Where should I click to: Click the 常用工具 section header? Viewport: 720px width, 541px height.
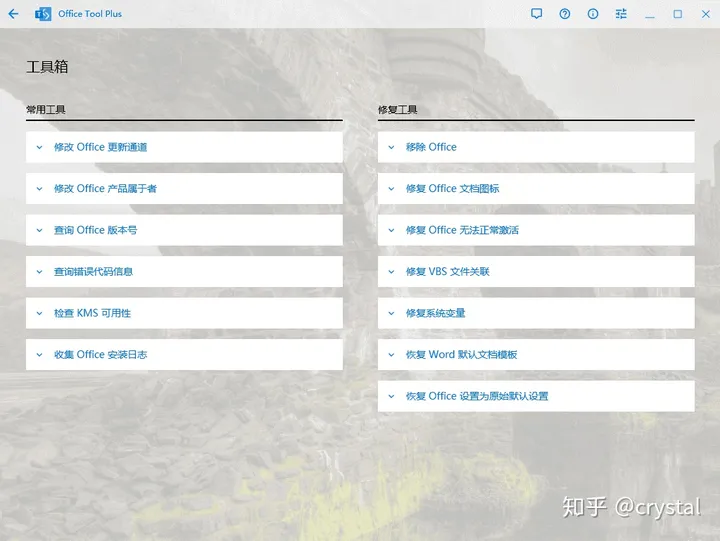(46, 110)
